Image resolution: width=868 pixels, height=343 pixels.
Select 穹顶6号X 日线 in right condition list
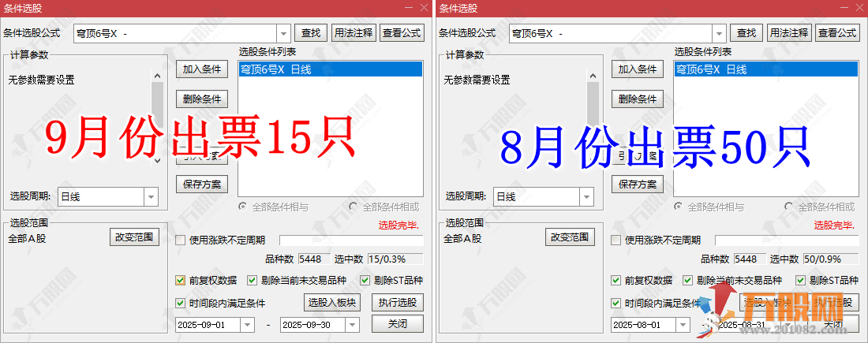(x=711, y=69)
